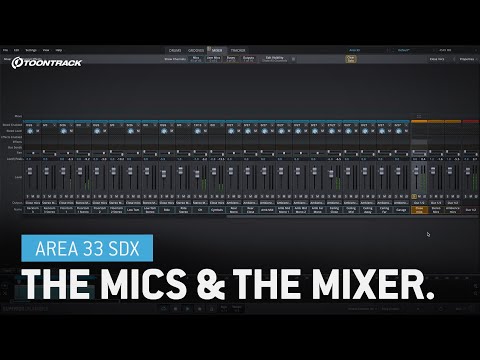Open the Ride channel output selector
Image resolution: width=480 pixels, height=360 pixels.
pyautogui.click(x=167, y=203)
